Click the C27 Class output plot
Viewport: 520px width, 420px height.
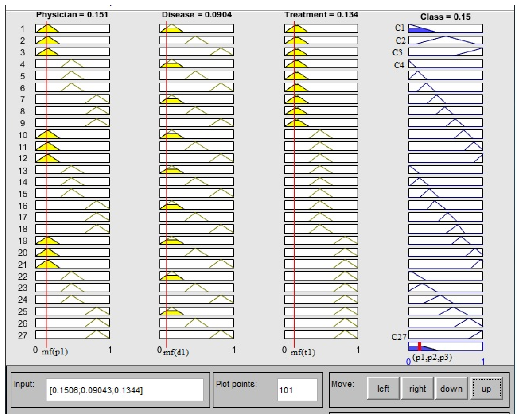[x=445, y=334]
